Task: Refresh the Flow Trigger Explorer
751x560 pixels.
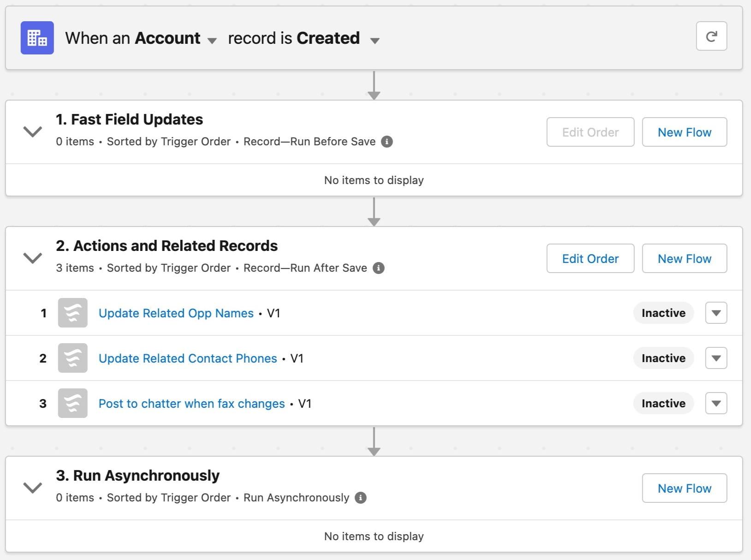Action: click(x=711, y=36)
